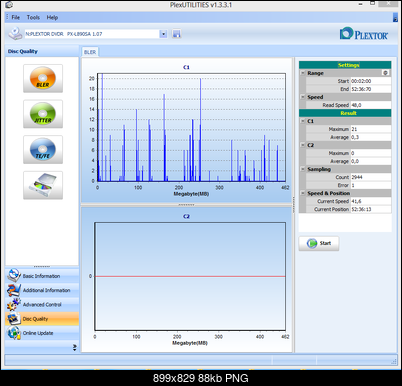Click the Current Position value 52:36:13
Screen dimensions: 402x386
point(371,209)
